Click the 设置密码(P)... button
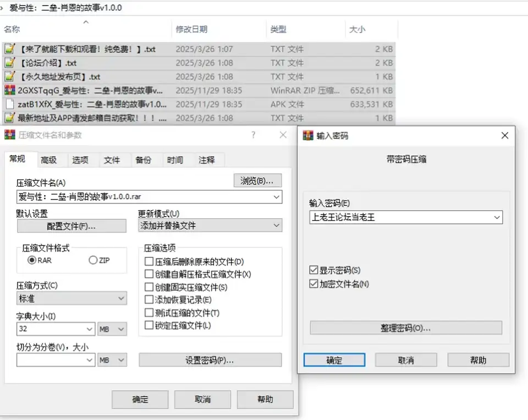 point(210,360)
